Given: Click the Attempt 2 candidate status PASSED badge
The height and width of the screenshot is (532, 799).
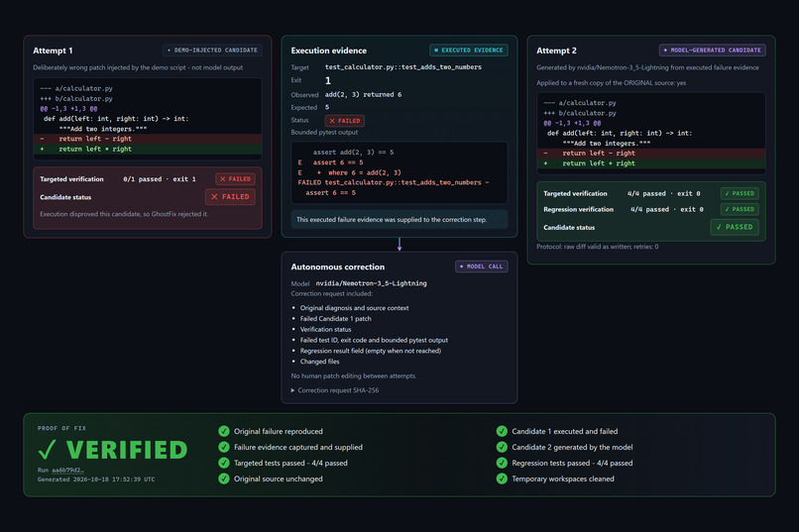Looking at the screenshot, I should coord(735,227).
